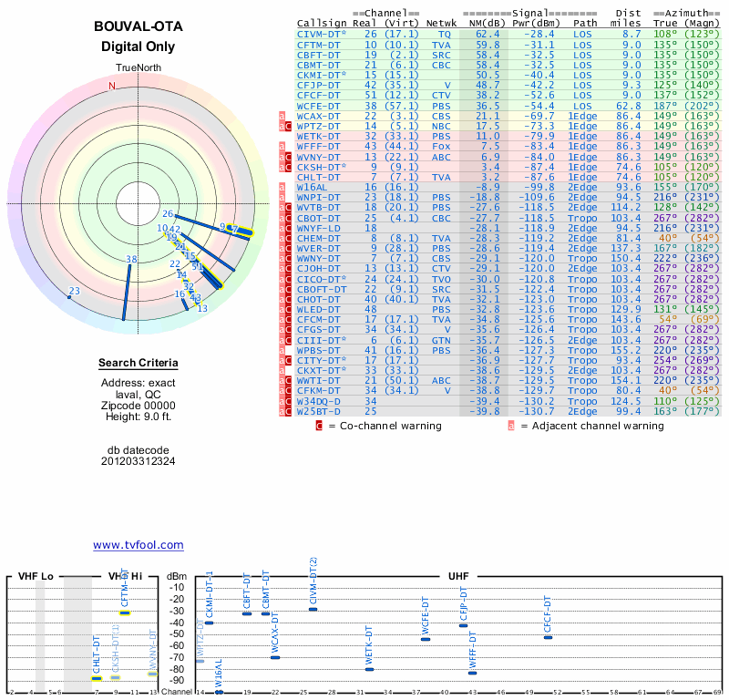Click the warning badges on the W25BT-D row
This screenshot has width=729, height=700.
point(285,412)
